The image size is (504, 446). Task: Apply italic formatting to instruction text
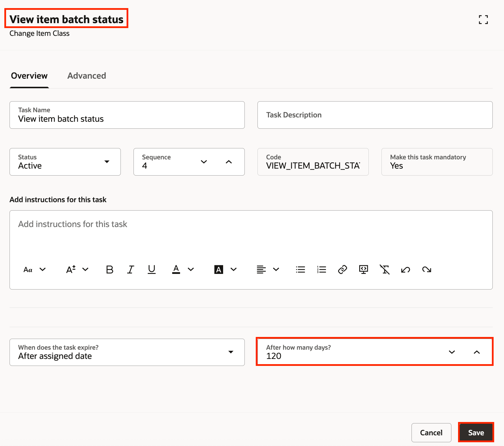point(130,269)
